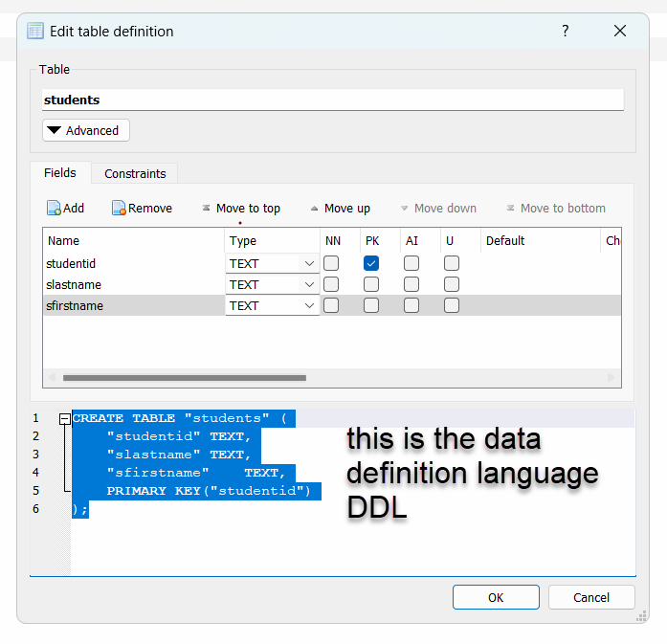Click SQL line "slastname" TEXT
This screenshot has width=667, height=644.
(x=179, y=455)
